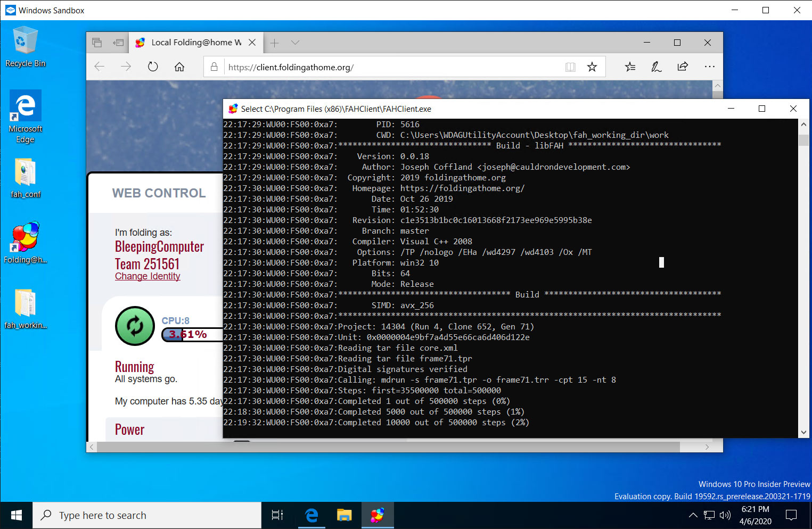
Task: Open a new tab in Edge
Action: coord(274,43)
